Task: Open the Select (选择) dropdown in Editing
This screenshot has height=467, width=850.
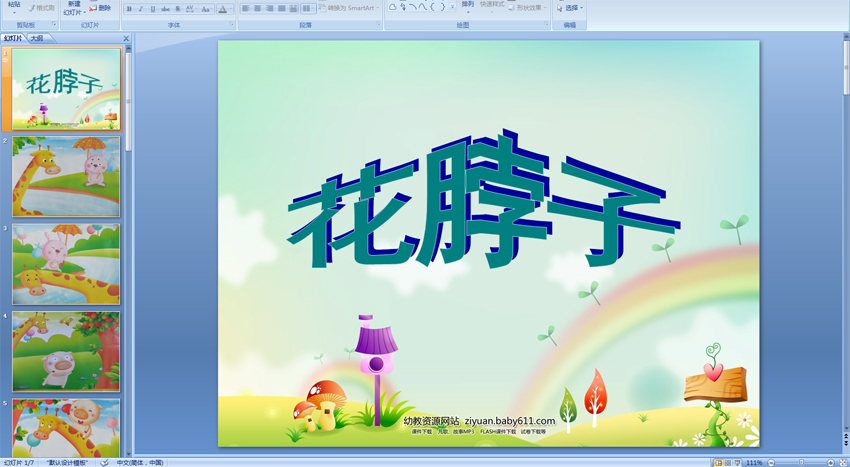Action: click(x=570, y=8)
